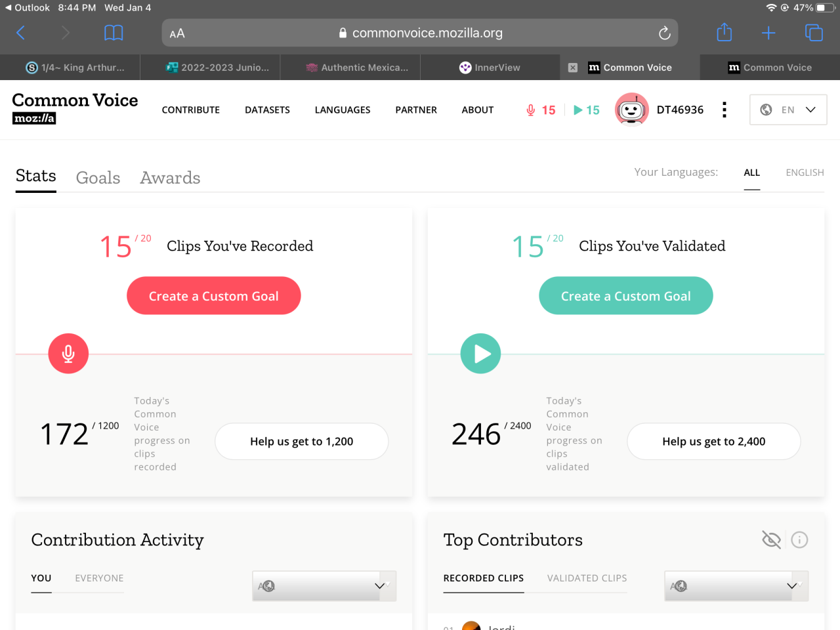
Task: Open the ABOUT menu item
Action: (478, 110)
